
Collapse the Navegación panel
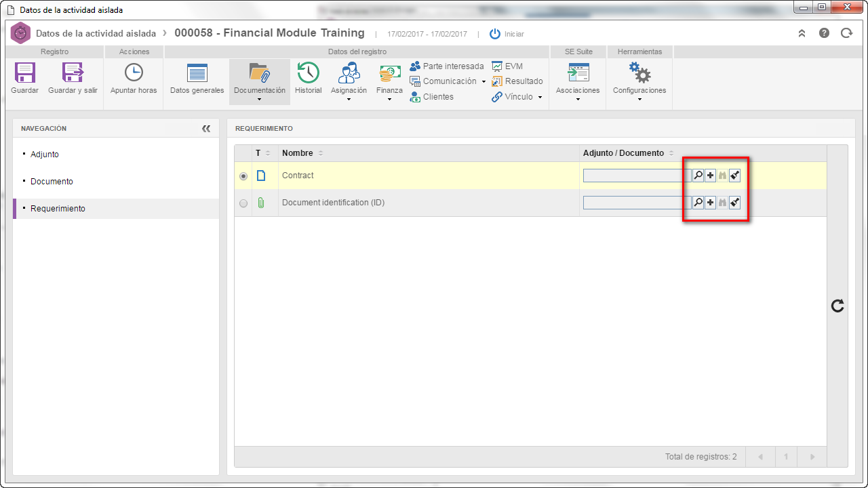tap(206, 128)
